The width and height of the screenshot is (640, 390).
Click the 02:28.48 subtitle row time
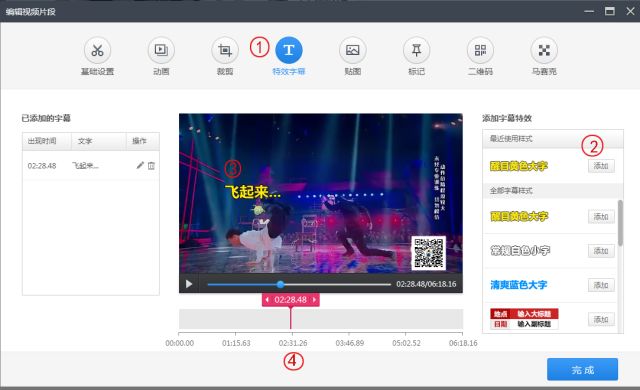point(42,166)
